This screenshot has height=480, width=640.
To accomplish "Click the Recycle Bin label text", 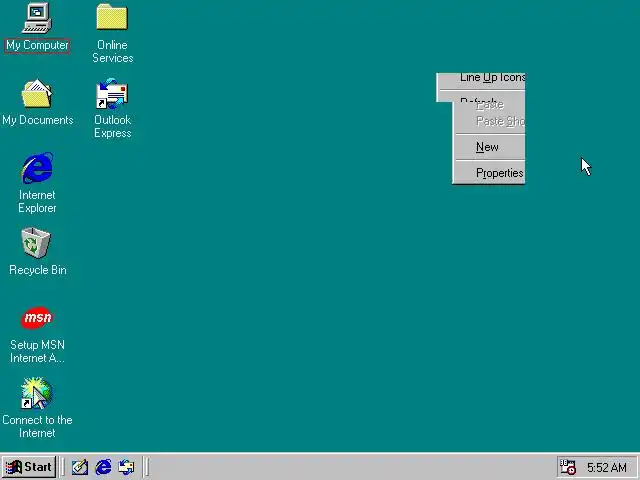I will 38,270.
